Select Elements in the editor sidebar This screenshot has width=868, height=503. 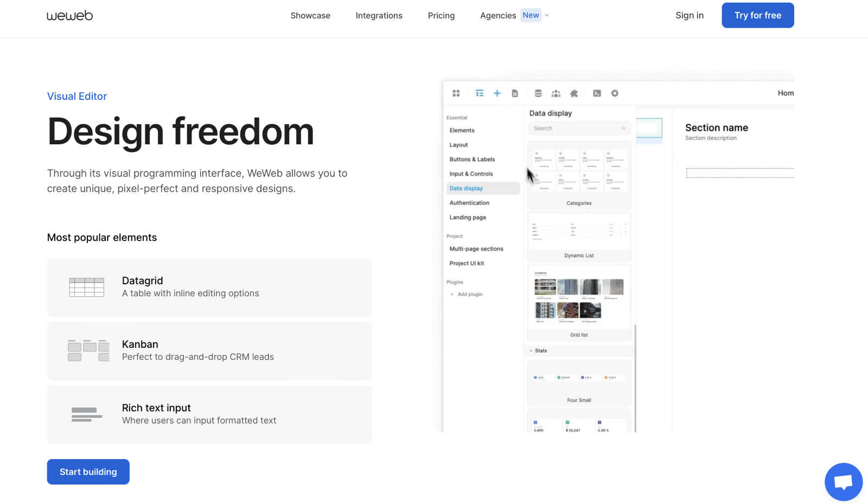pyautogui.click(x=462, y=130)
